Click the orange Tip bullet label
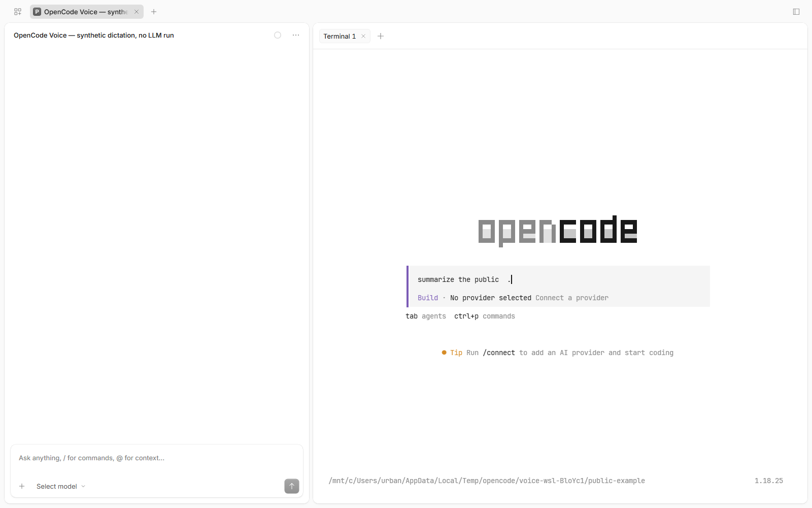Viewport: 812px width, 508px height. pos(452,353)
